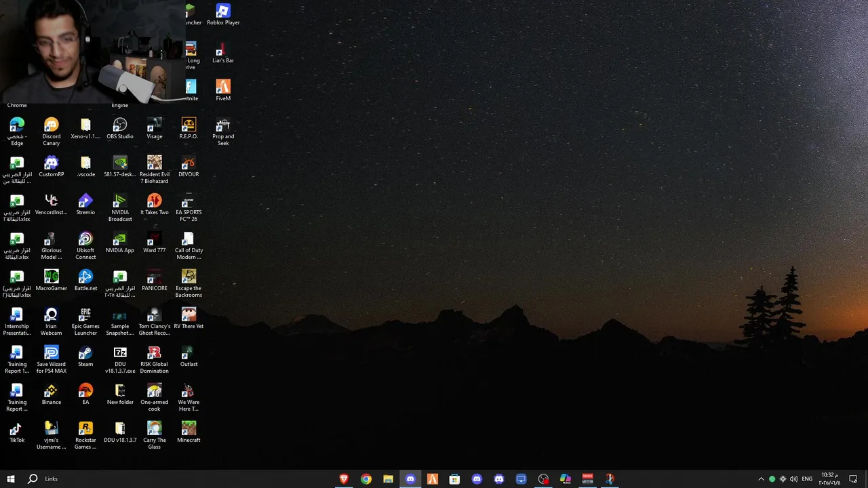Screen dimensions: 868x488
Task: Open Microsoft Store from taskbar
Action: click(454, 479)
